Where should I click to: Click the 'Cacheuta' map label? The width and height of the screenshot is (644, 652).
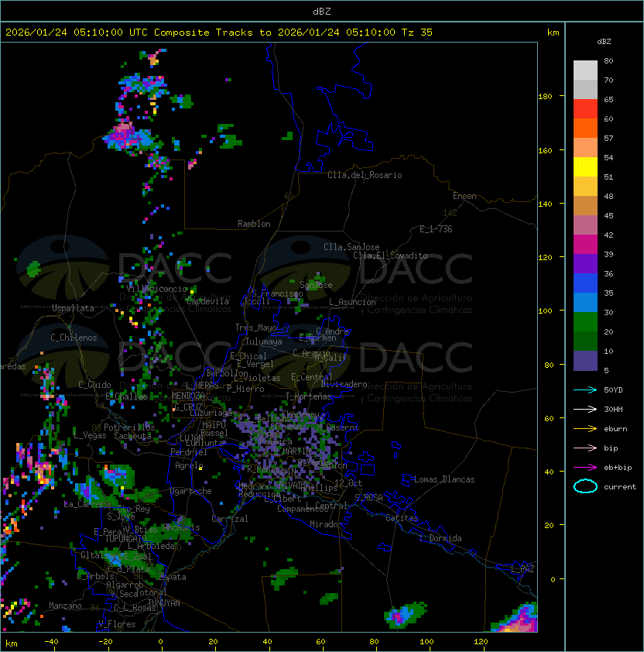132,436
